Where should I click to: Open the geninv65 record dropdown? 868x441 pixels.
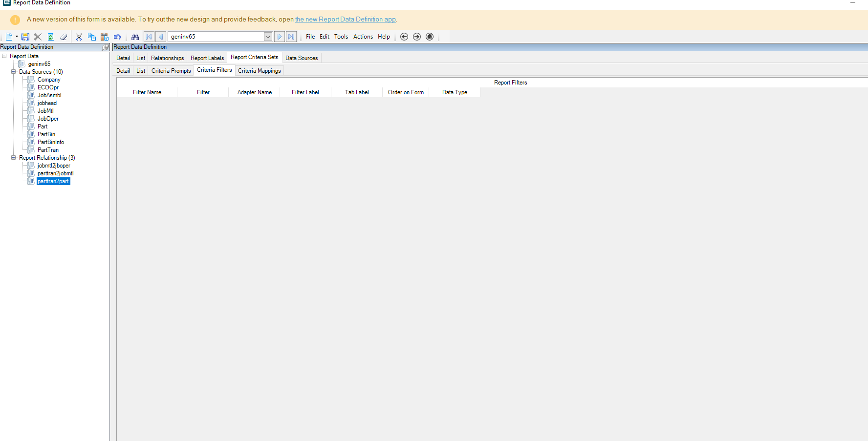tap(268, 37)
